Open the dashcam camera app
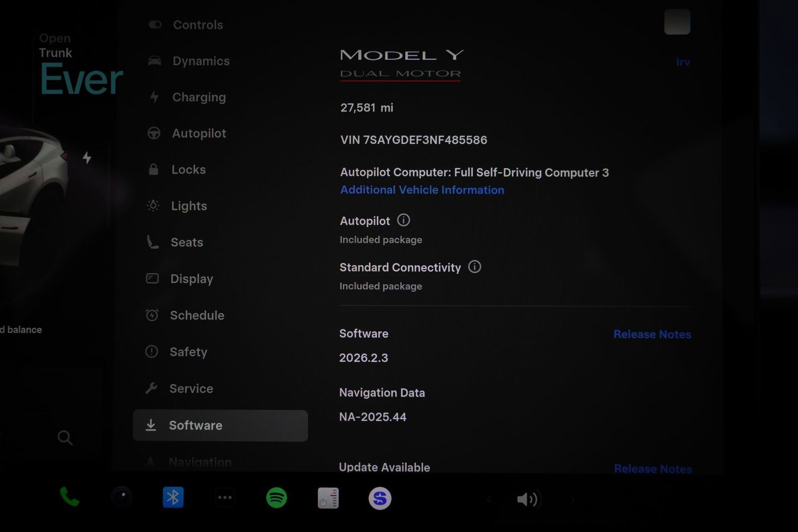This screenshot has width=798, height=532. tap(122, 497)
